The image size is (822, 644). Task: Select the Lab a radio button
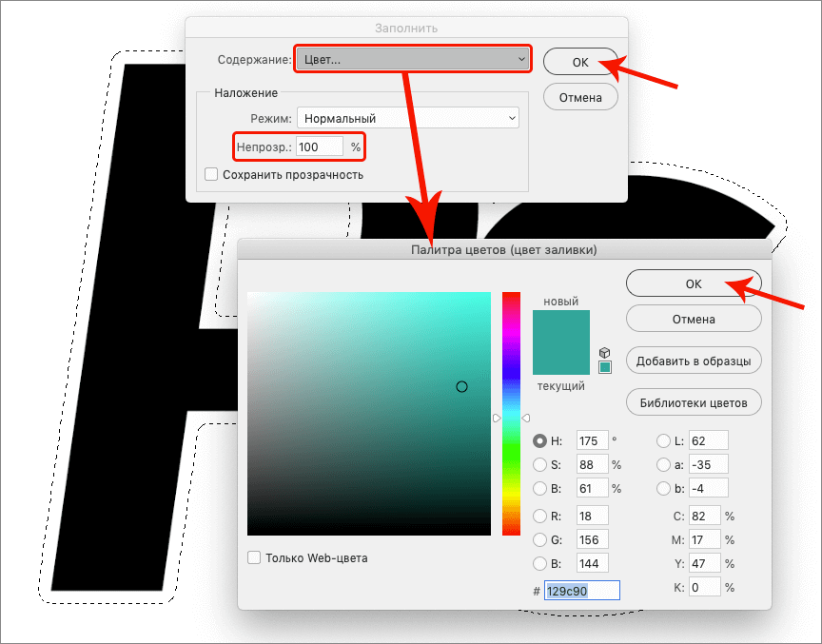click(x=663, y=465)
